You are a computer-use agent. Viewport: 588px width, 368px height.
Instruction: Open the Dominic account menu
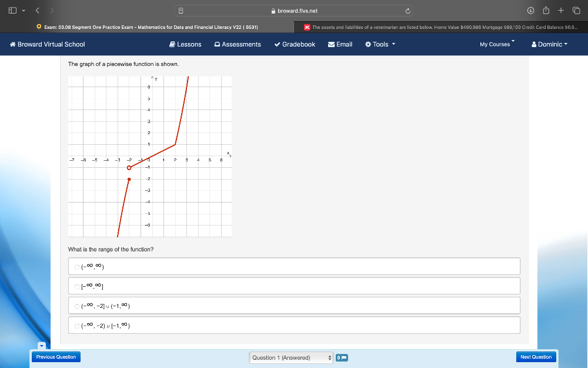click(x=549, y=44)
